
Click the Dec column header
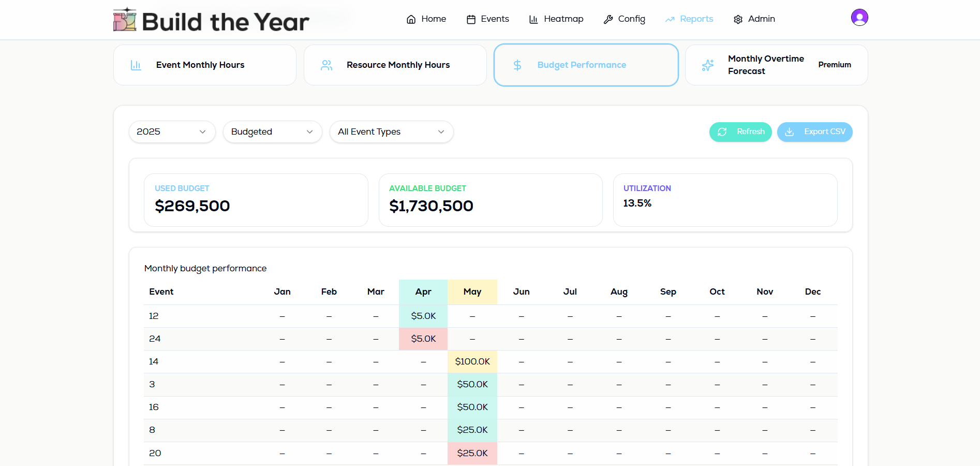point(813,292)
